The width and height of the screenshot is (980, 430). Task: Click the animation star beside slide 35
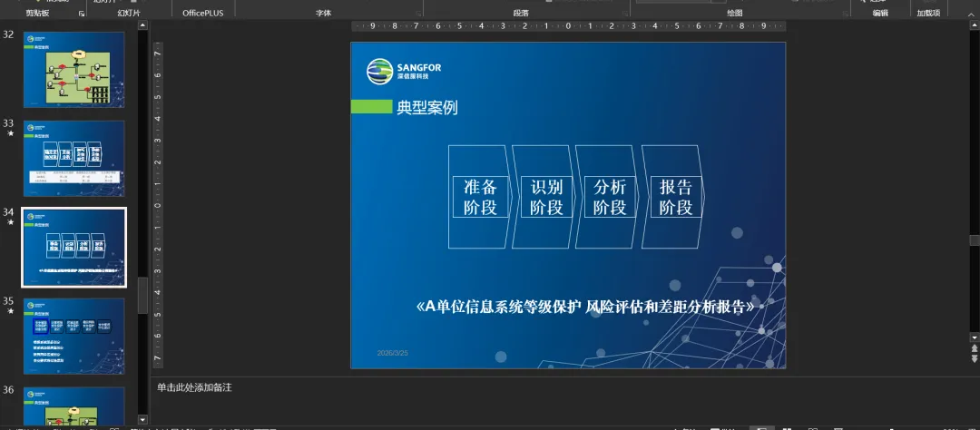click(x=9, y=310)
